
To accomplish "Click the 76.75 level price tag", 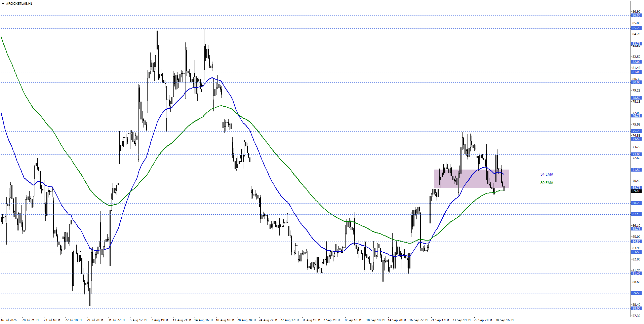I will pyautogui.click(x=636, y=116).
